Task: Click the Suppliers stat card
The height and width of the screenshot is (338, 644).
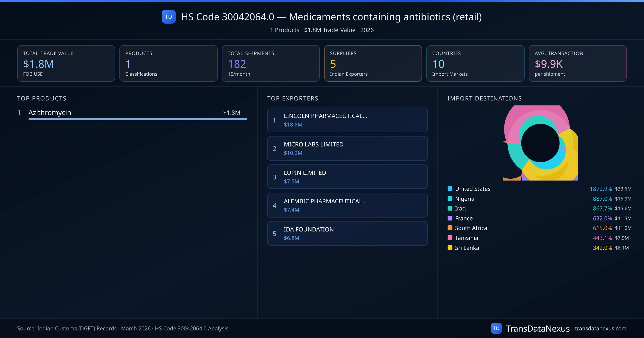Action: [x=373, y=63]
